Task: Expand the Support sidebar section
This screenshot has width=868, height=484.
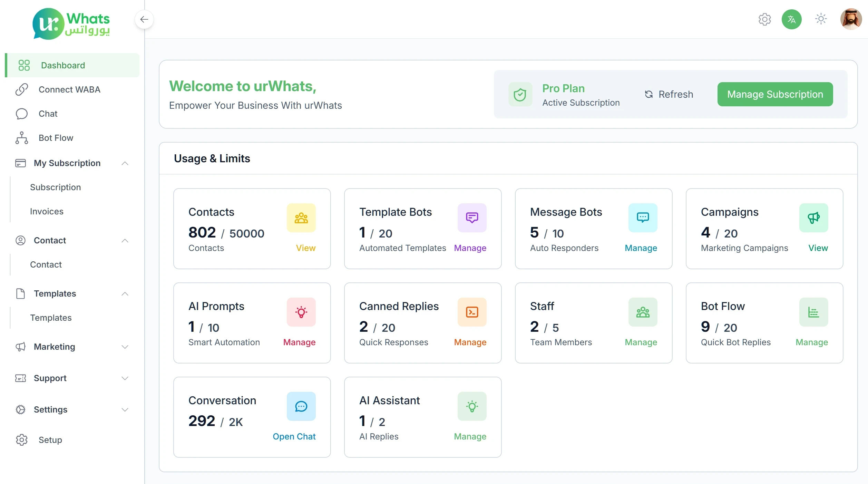Action: (x=125, y=378)
